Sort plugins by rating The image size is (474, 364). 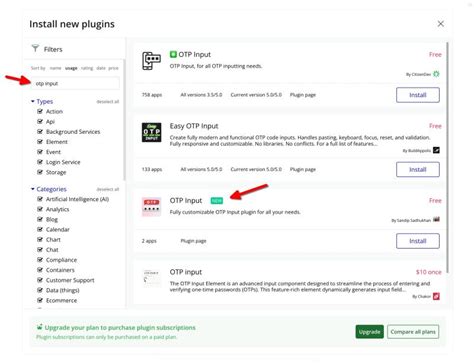click(x=87, y=68)
